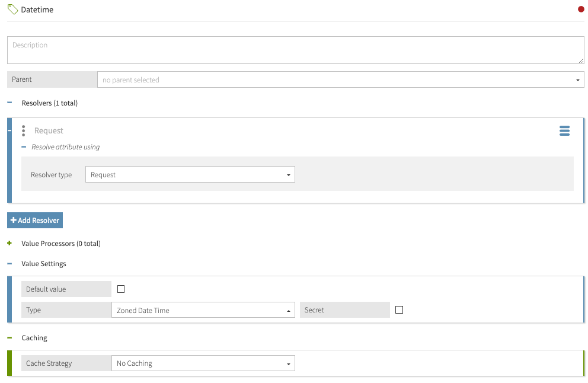Select the Request resolver title
The image size is (588, 383).
[49, 130]
